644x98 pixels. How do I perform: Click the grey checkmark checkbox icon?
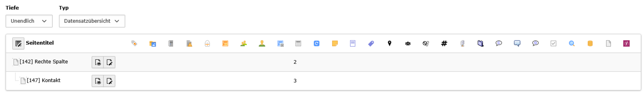click(x=553, y=43)
